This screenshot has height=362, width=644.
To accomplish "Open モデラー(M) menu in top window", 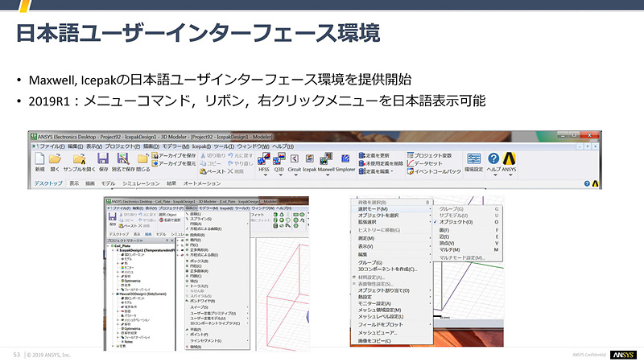I will tap(175, 146).
